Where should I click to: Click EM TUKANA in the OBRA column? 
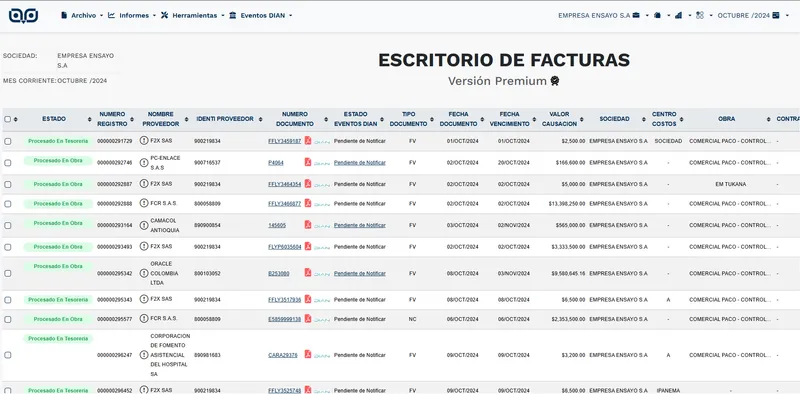pos(731,184)
